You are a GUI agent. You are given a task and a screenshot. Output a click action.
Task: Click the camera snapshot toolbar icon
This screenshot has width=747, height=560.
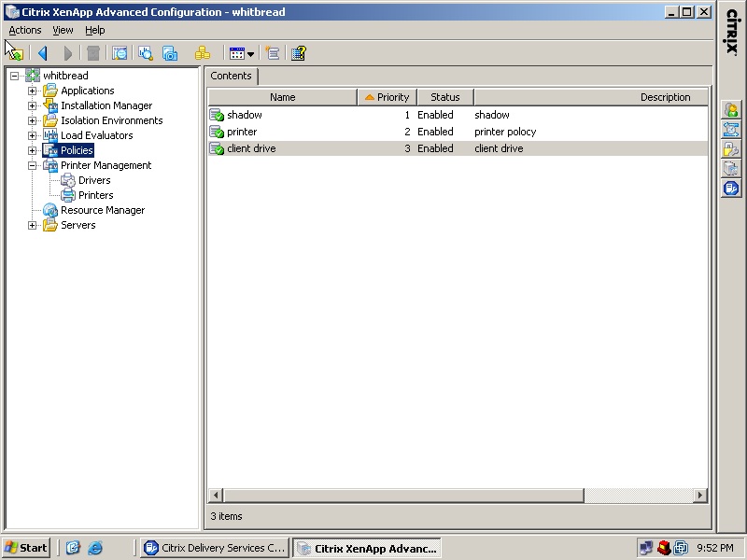pyautogui.click(x=170, y=53)
